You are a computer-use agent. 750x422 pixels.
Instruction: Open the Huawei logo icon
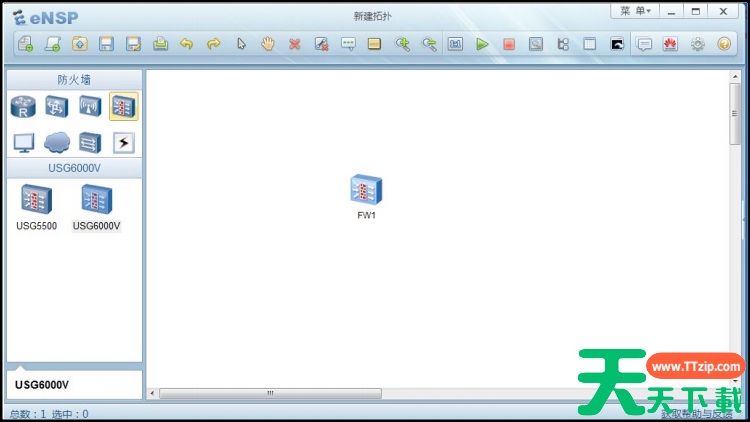[670, 44]
